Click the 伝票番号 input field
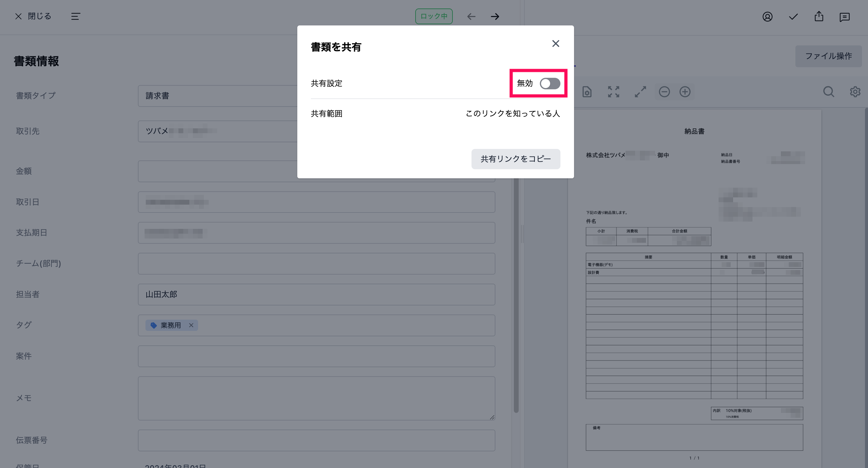The width and height of the screenshot is (868, 468). (316, 440)
